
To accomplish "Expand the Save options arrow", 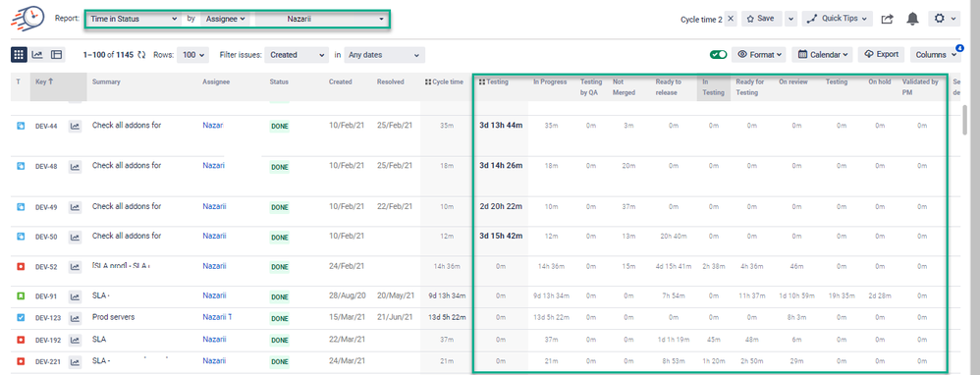I will pyautogui.click(x=791, y=19).
